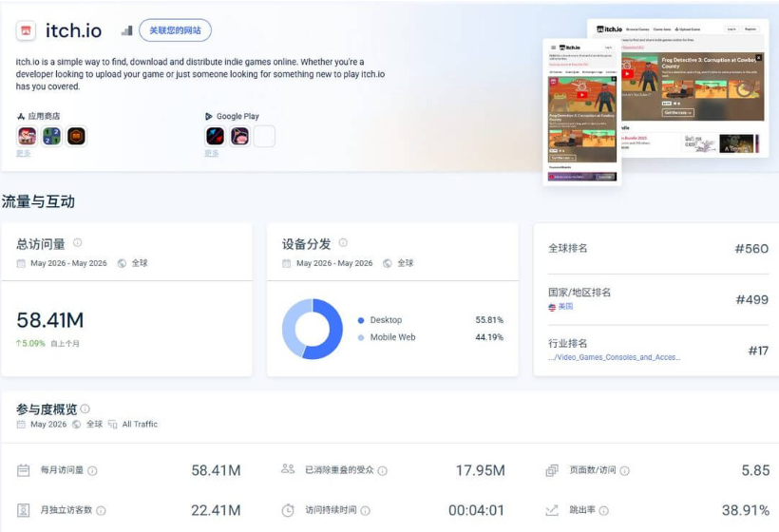779x532 pixels.
Task: Click the 55.81% Desktop percentage
Action: click(x=489, y=320)
